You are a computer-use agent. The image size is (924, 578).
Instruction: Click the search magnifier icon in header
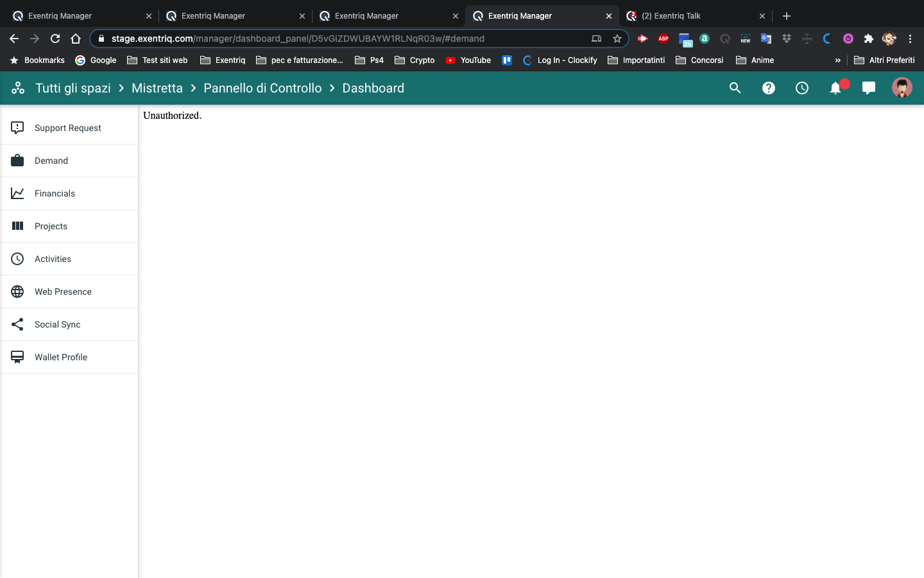(735, 88)
